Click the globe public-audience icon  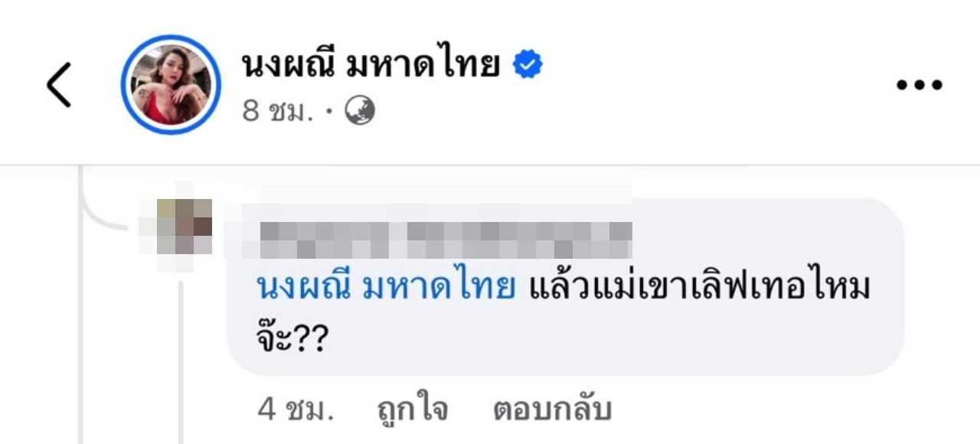pyautogui.click(x=360, y=112)
